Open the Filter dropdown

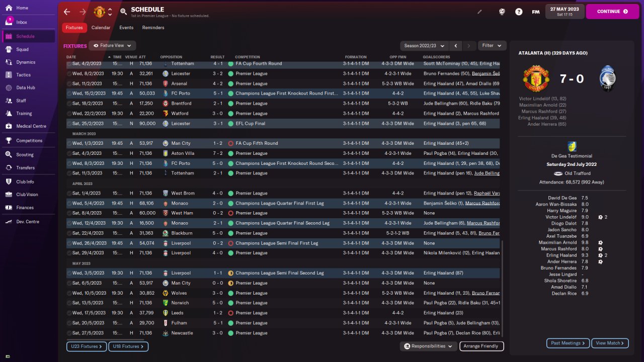tap(492, 46)
